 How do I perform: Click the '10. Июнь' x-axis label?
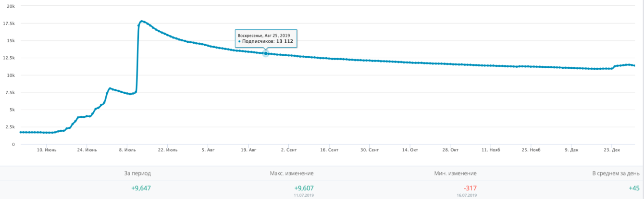pos(47,150)
